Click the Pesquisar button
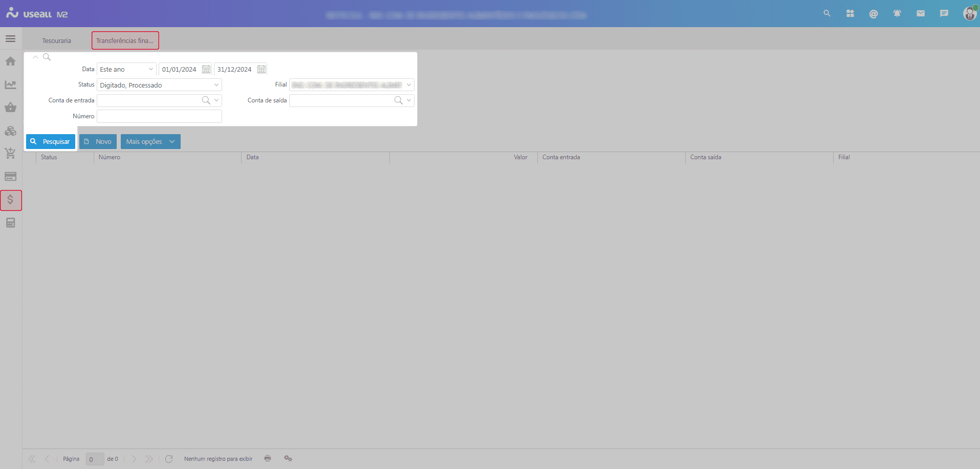The height and width of the screenshot is (469, 980). tap(51, 141)
